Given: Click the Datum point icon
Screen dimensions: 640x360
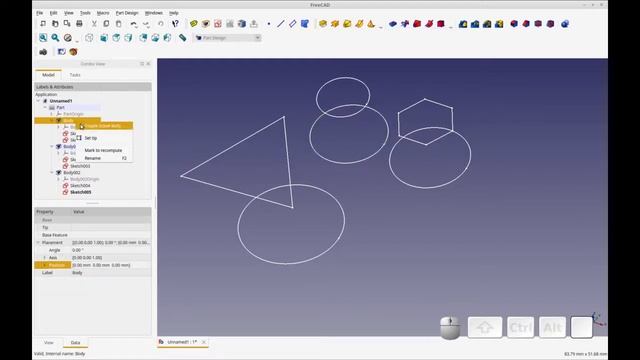Looking at the screenshot, I should click(269, 24).
